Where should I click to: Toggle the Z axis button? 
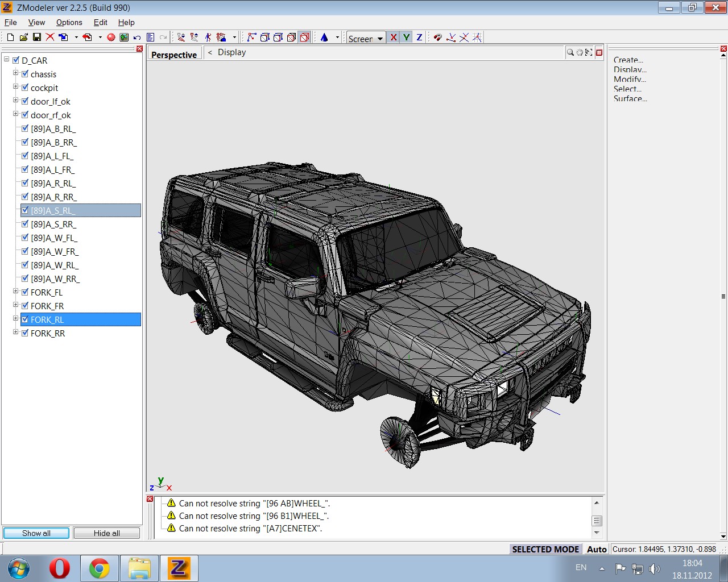[419, 38]
